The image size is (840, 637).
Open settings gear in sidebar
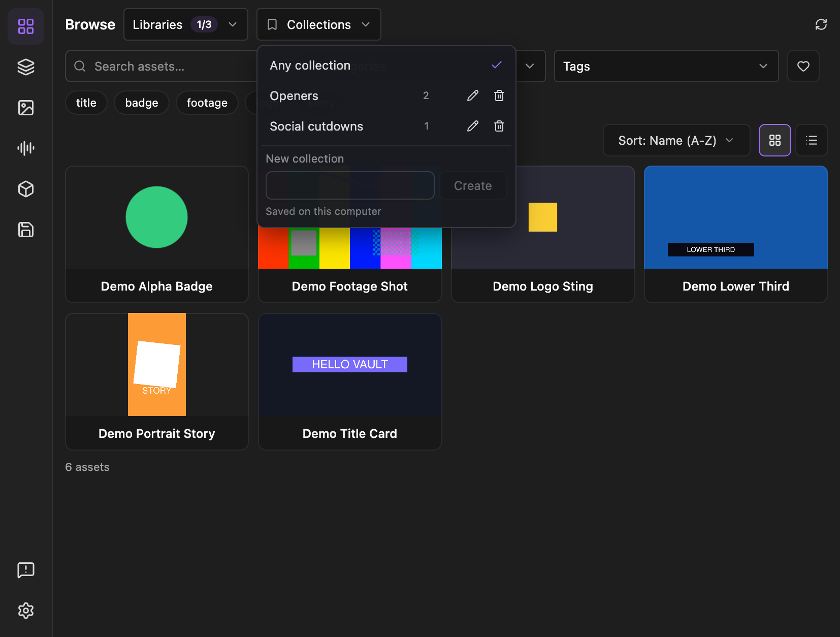point(26,611)
